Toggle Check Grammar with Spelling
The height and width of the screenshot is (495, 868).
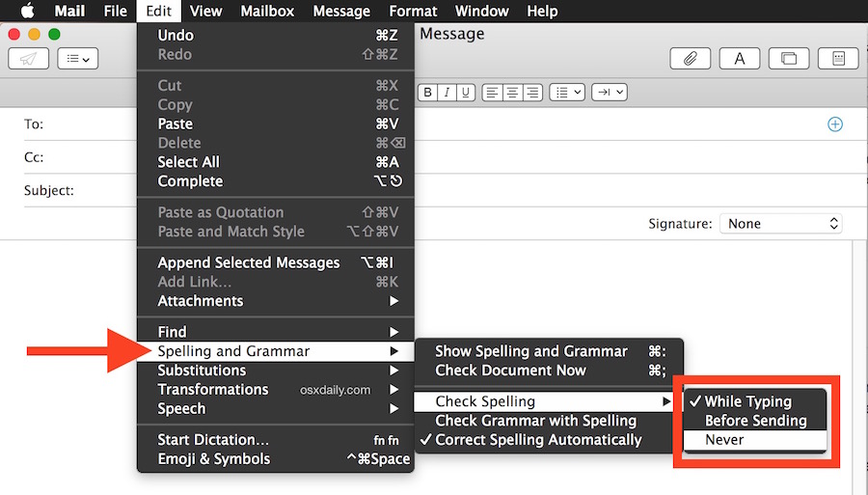(549, 421)
